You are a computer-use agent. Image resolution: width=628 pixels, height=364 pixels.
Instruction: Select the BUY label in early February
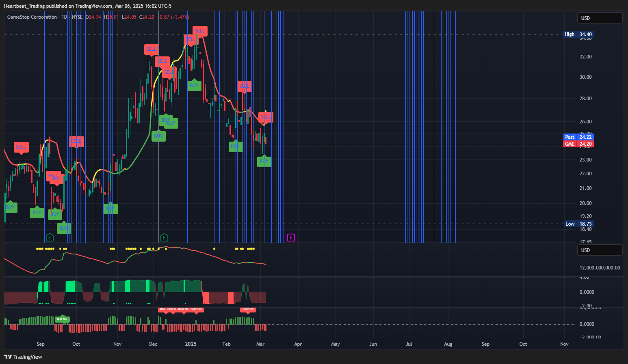point(236,146)
